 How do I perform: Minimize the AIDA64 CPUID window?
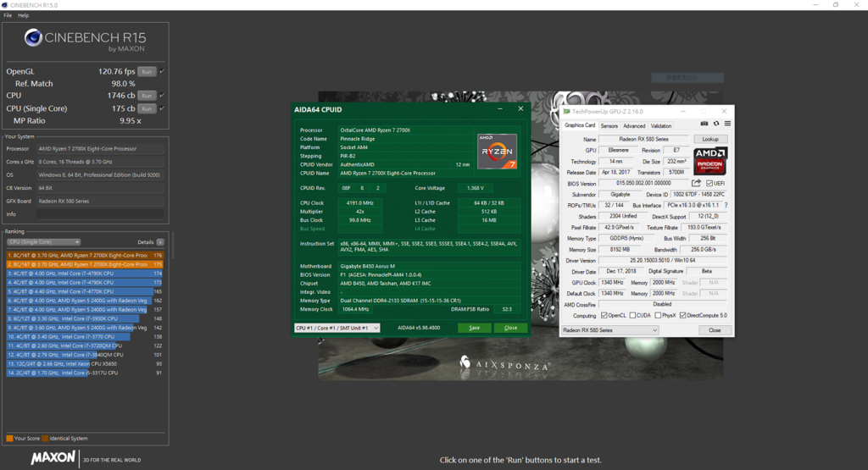pyautogui.click(x=500, y=109)
